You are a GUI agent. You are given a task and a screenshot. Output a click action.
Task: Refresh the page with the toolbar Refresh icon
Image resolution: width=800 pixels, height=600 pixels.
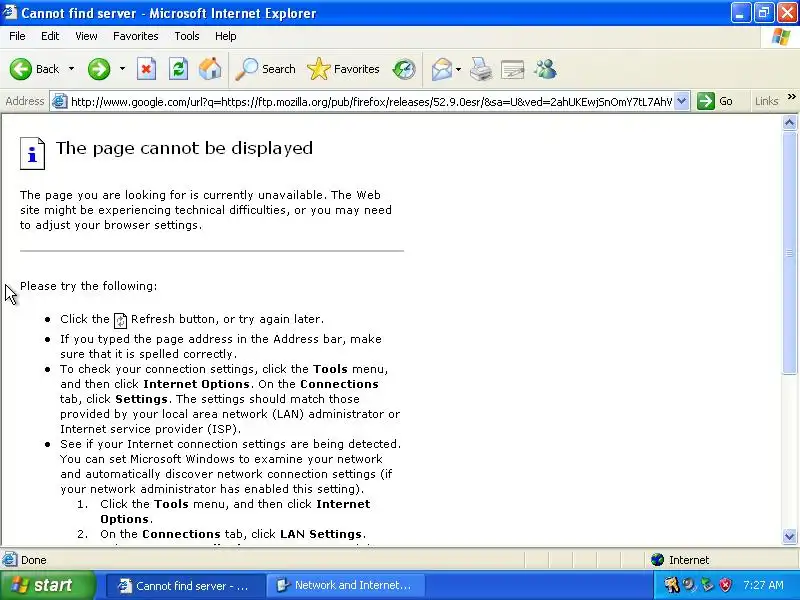(x=178, y=69)
